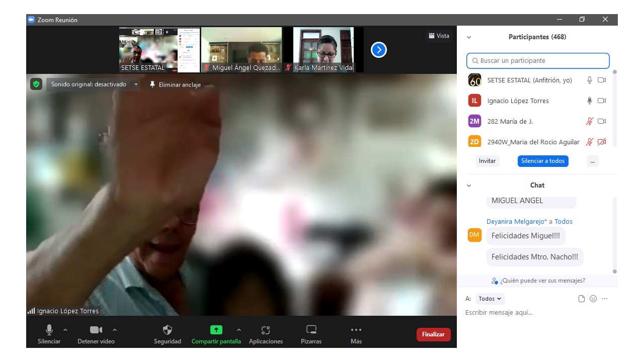
Task: Click 282 María de J. camera icon
Action: [x=602, y=121]
